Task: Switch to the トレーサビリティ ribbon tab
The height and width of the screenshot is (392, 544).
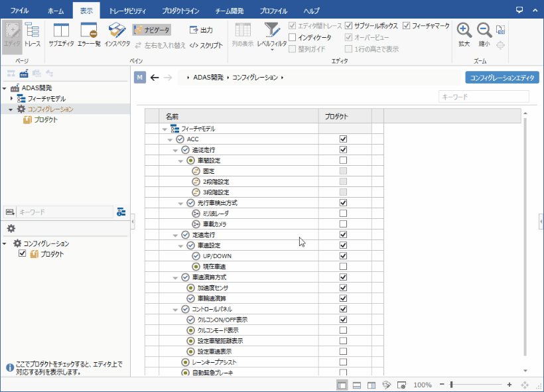Action: [127, 11]
